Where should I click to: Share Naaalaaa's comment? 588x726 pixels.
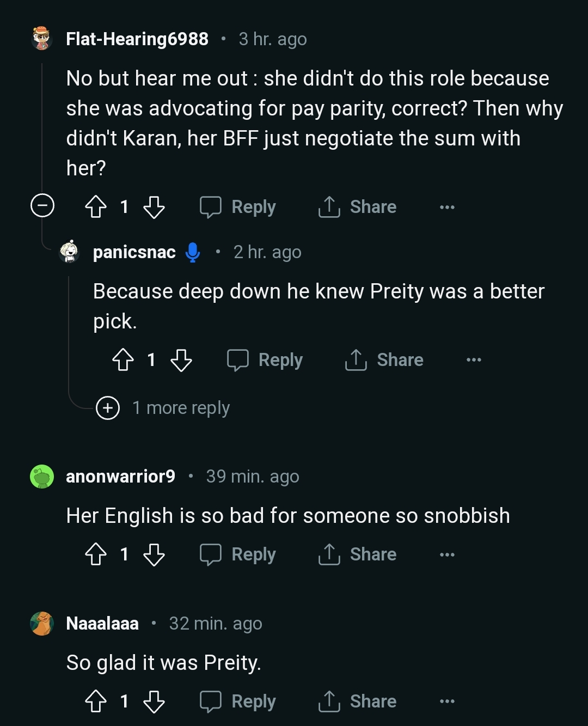[358, 701]
